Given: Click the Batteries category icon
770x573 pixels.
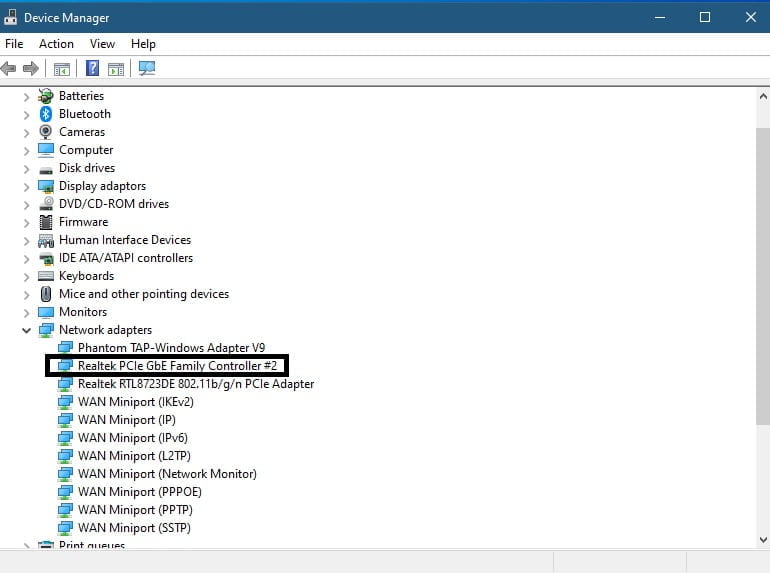Looking at the screenshot, I should click(46, 96).
